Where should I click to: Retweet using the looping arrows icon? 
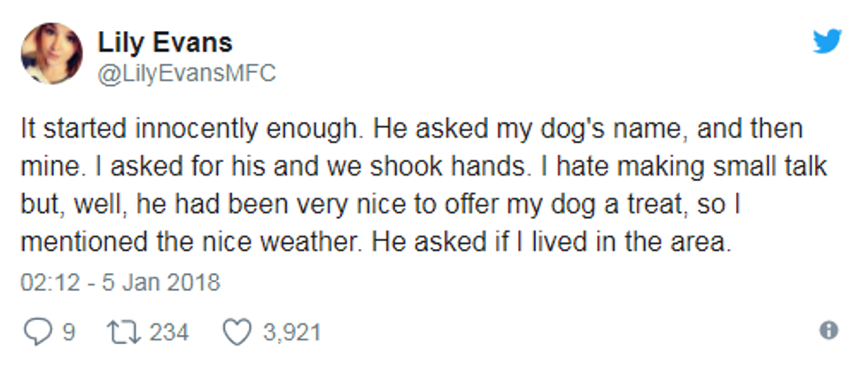click(122, 332)
